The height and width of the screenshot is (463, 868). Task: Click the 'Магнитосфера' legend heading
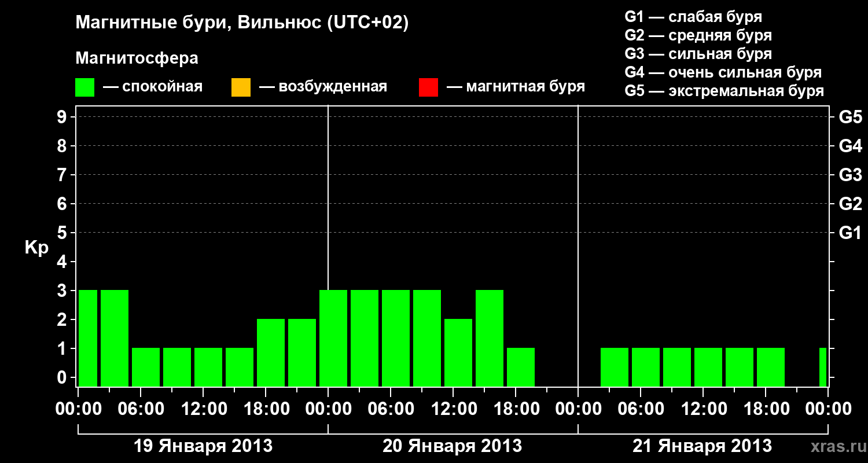point(137,58)
